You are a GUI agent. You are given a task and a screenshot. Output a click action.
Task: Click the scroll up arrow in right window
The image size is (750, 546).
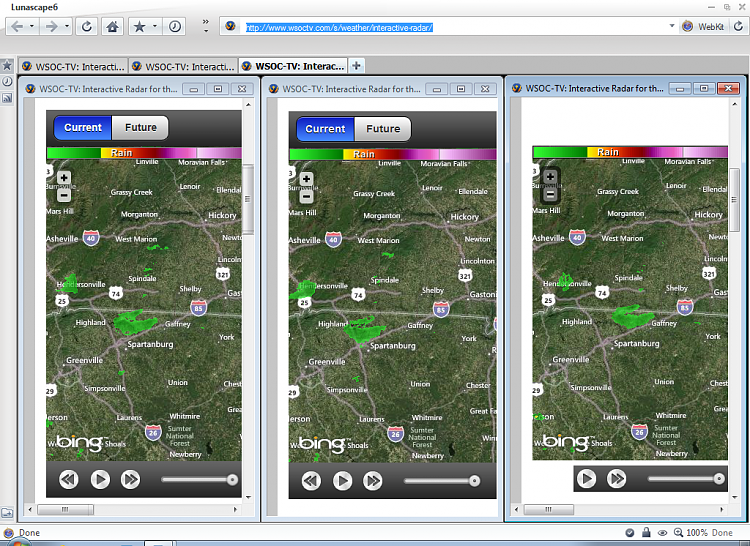coord(735,104)
